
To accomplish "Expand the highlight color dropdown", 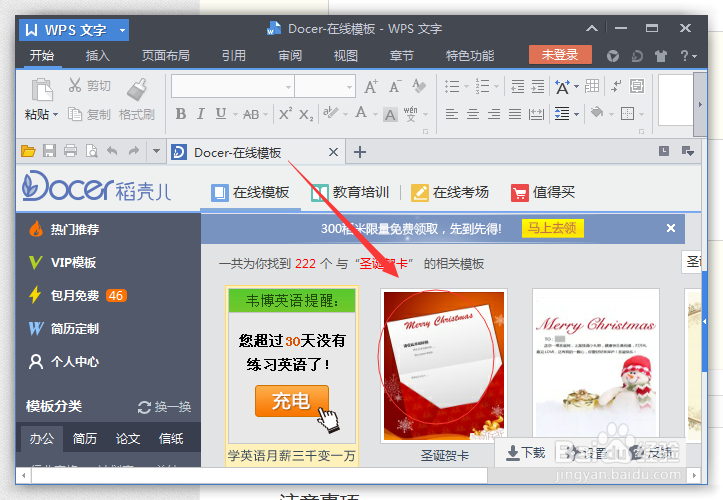I will (x=345, y=114).
